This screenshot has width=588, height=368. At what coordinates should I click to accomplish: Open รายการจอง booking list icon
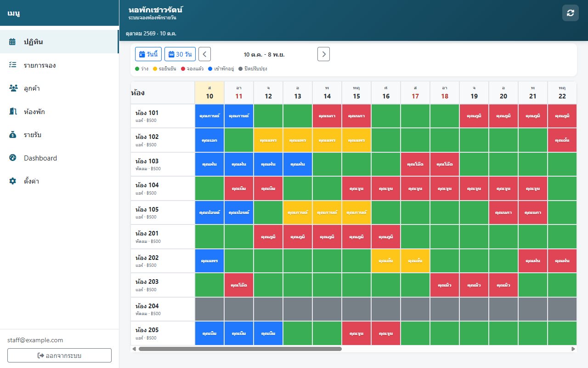pyautogui.click(x=13, y=65)
